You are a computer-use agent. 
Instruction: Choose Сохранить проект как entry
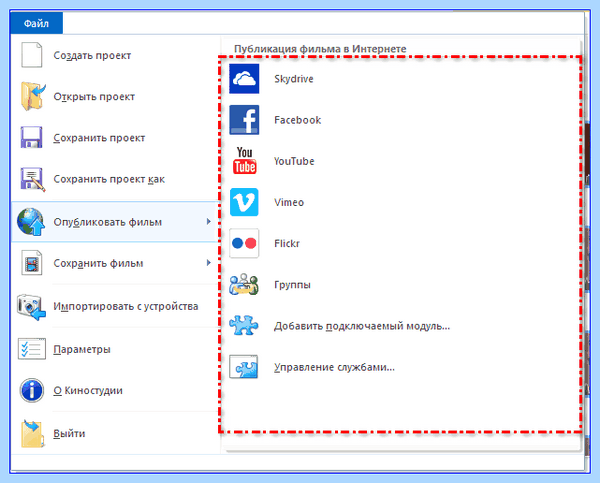point(115,179)
